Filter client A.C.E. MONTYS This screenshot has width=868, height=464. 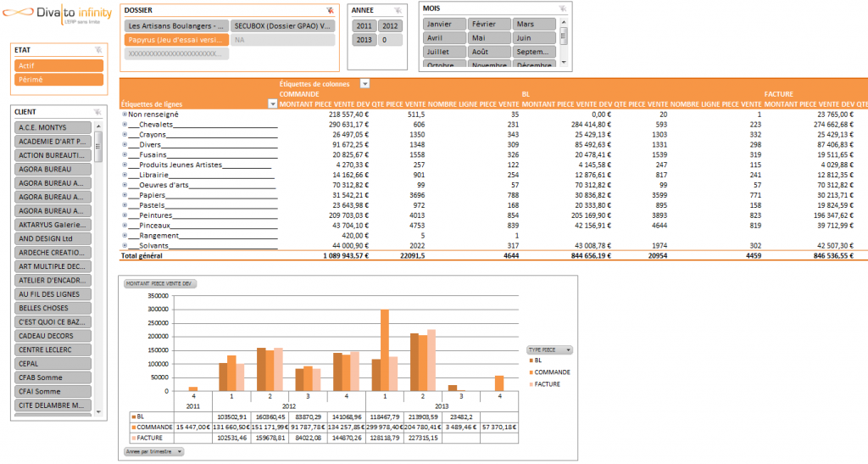point(53,127)
